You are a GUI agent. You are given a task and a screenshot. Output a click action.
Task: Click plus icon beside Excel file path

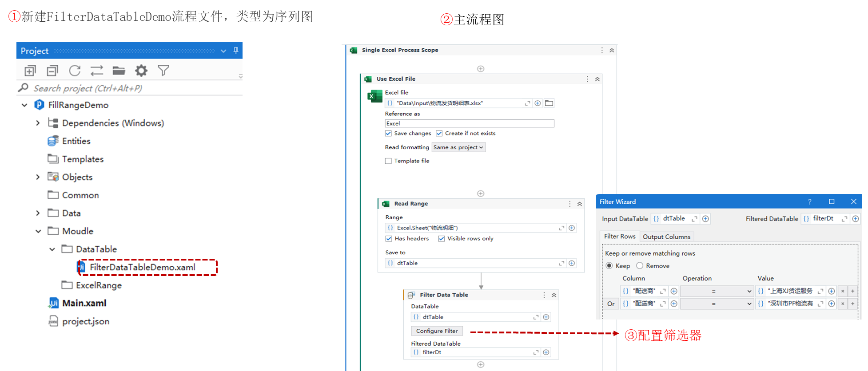(x=538, y=103)
